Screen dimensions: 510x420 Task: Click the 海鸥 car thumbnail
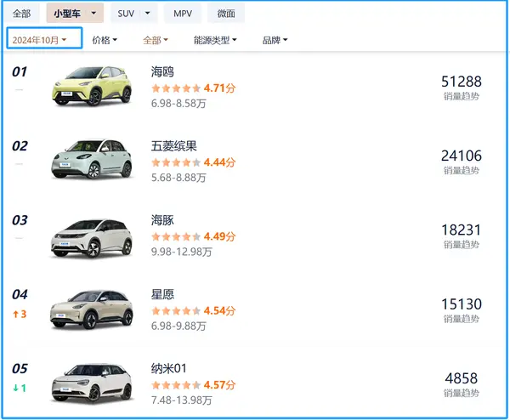pos(92,86)
